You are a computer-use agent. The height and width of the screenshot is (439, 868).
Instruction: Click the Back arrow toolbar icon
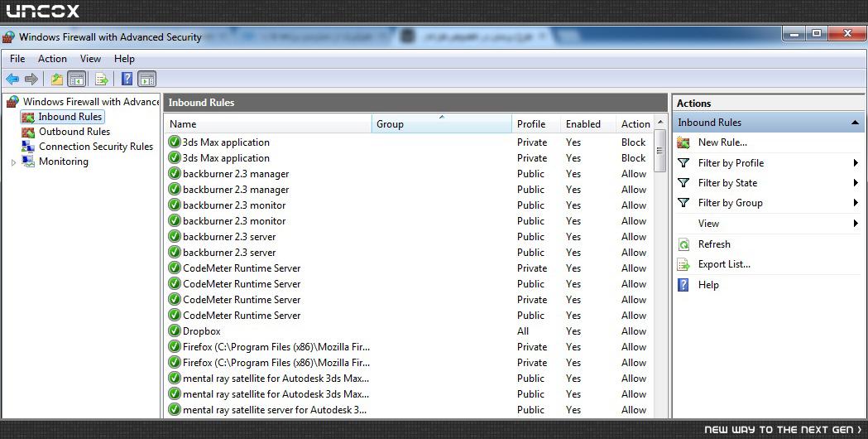tap(12, 80)
